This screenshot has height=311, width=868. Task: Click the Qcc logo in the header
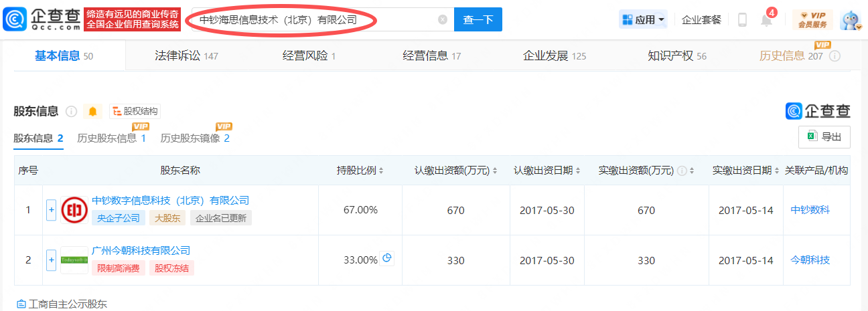click(x=42, y=19)
